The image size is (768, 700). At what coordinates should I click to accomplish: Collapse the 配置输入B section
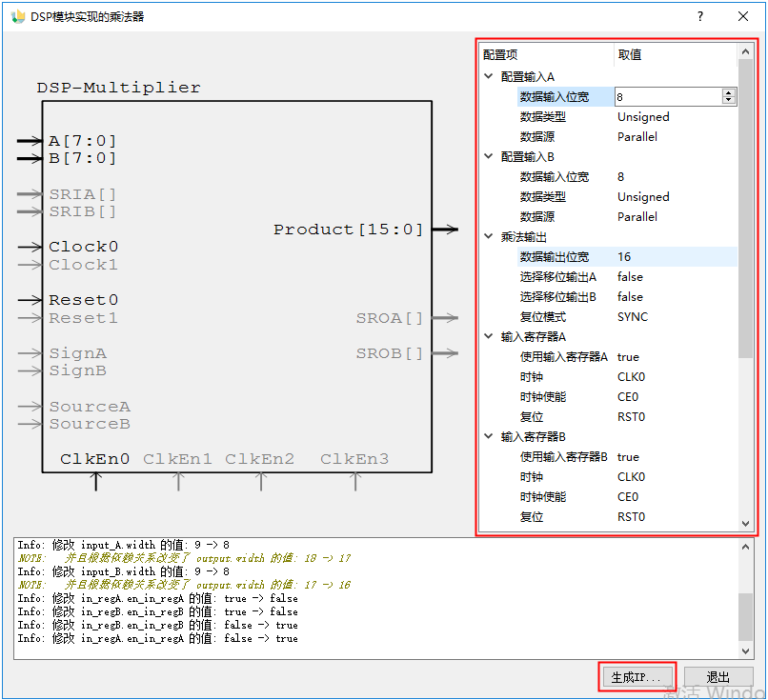tap(490, 156)
